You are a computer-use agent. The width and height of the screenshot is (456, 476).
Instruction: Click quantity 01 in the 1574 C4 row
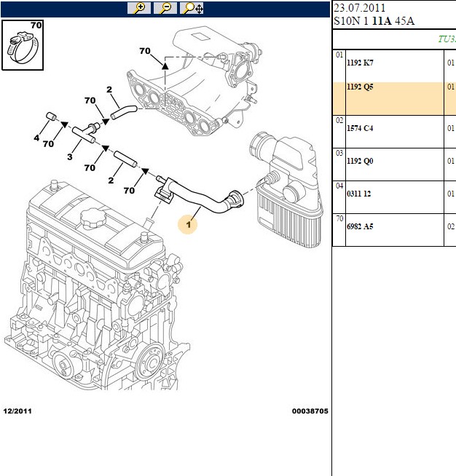pyautogui.click(x=451, y=128)
